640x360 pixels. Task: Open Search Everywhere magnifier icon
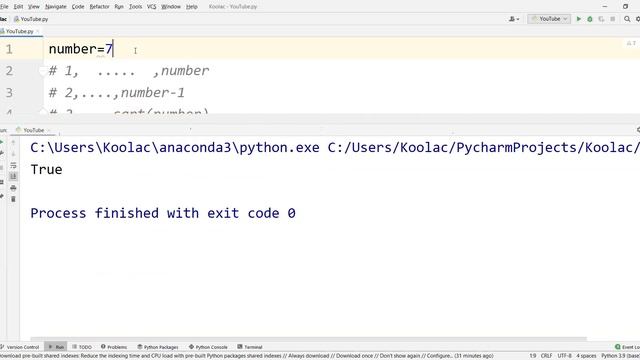click(x=627, y=19)
